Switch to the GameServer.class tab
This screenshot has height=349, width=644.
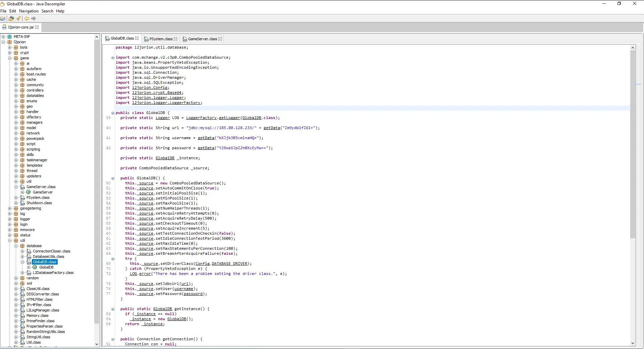coord(202,39)
